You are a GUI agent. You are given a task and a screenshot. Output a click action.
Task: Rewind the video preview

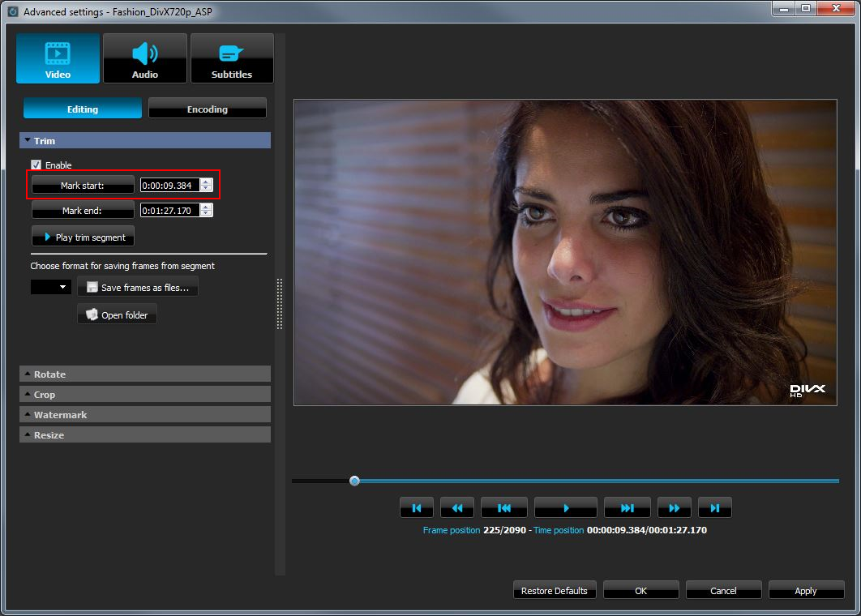456,507
